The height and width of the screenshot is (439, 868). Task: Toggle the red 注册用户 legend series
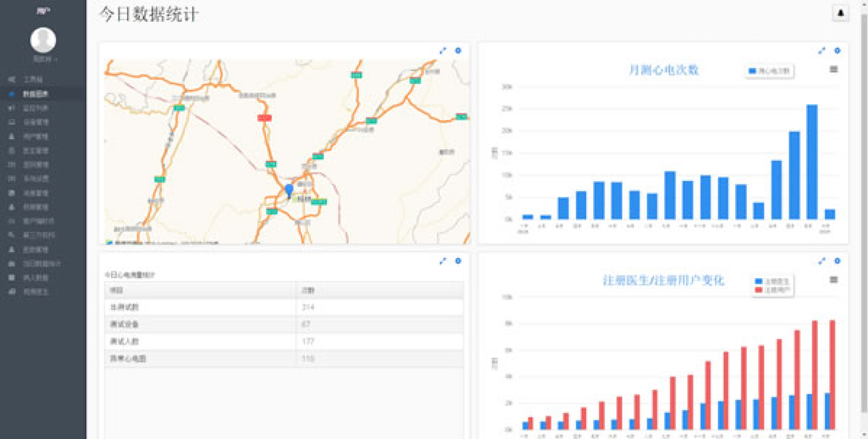(772, 290)
